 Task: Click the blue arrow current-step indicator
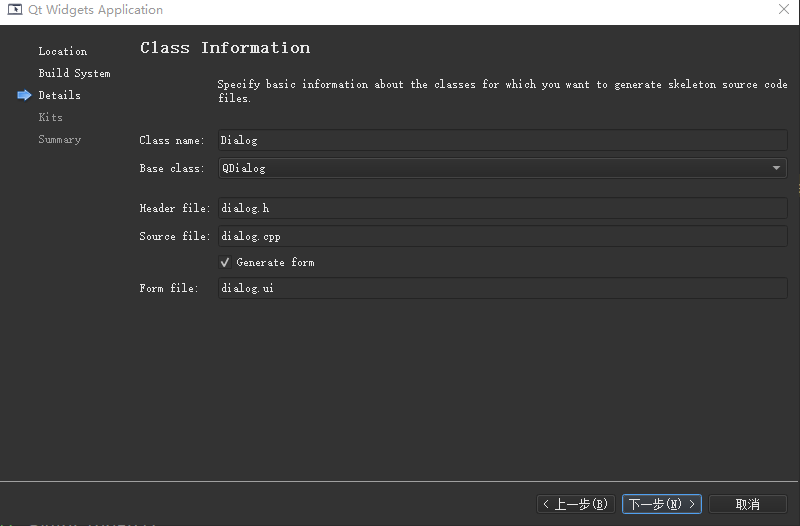point(24,95)
